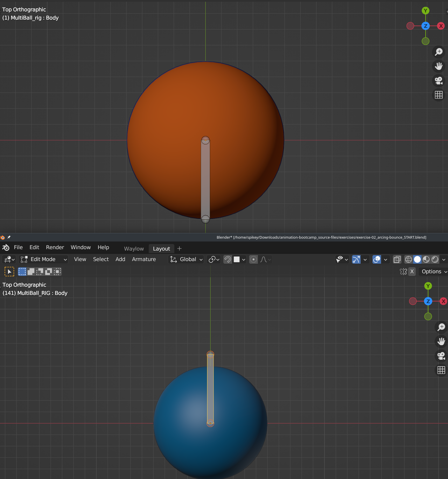Expand the Options dropdown on the right
The width and height of the screenshot is (448, 479).
[433, 271]
